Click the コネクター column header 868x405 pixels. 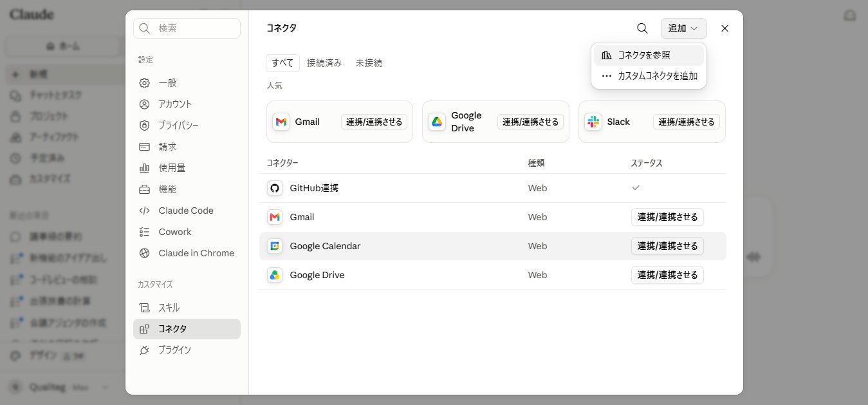(x=282, y=163)
